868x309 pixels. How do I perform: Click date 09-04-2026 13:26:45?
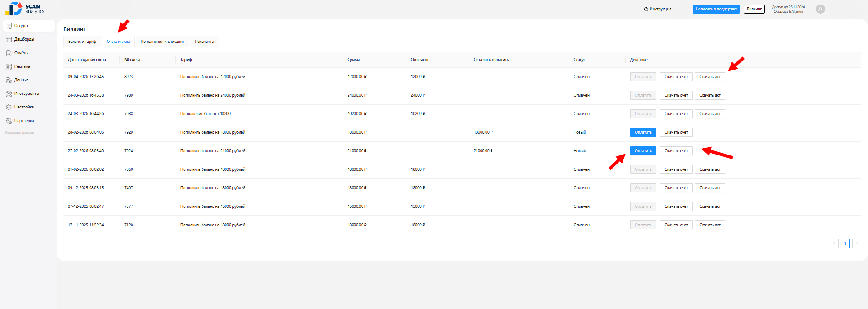point(86,77)
